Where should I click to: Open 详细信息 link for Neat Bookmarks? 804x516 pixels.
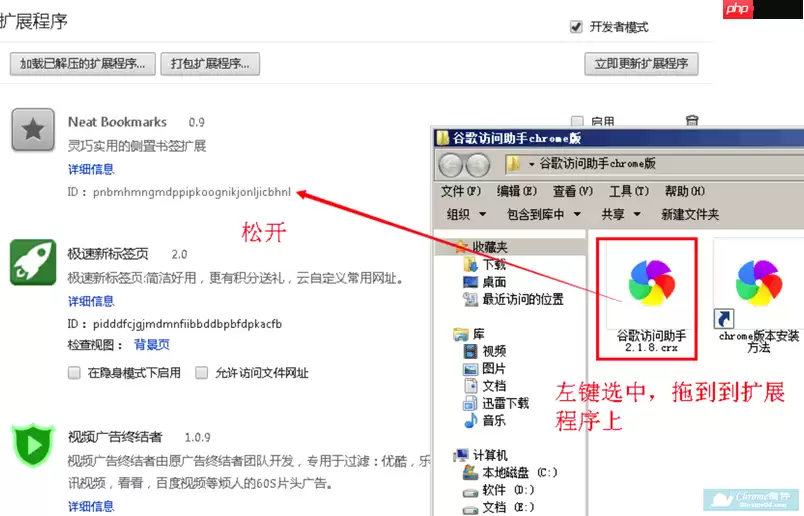(x=91, y=170)
